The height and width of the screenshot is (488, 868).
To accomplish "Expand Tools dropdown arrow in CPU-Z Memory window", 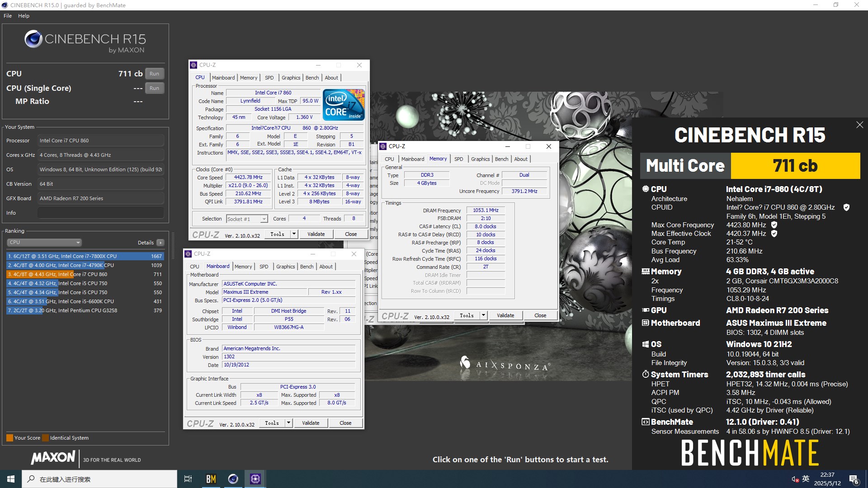I will tap(483, 315).
